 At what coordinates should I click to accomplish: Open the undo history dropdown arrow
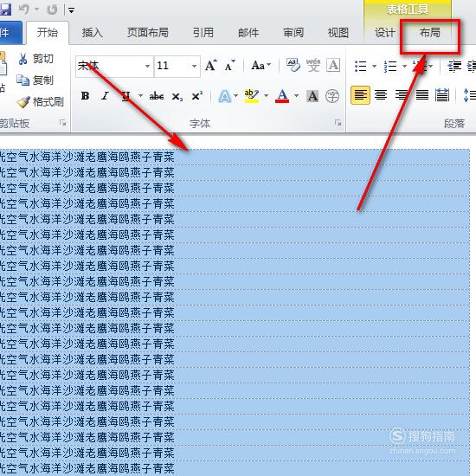pos(36,10)
